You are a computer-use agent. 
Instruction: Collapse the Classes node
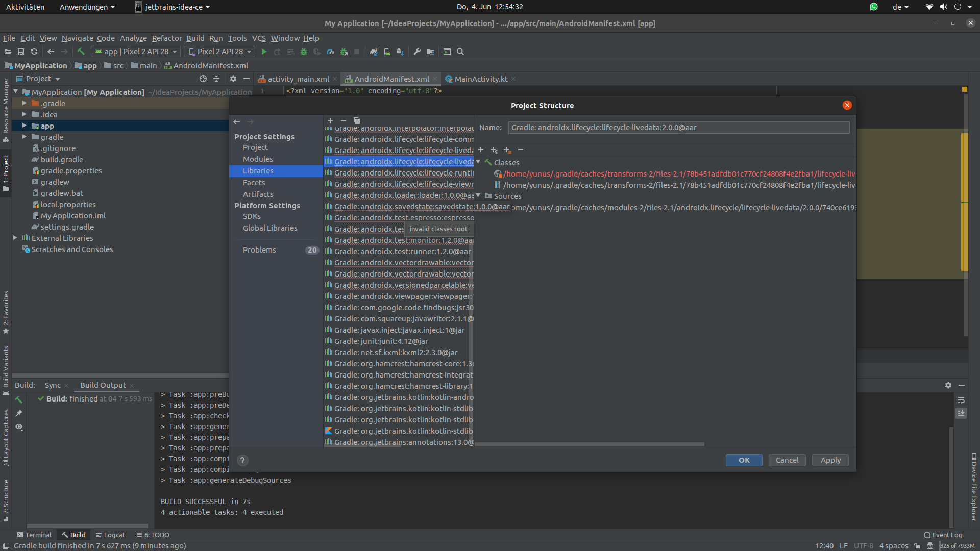(x=478, y=162)
